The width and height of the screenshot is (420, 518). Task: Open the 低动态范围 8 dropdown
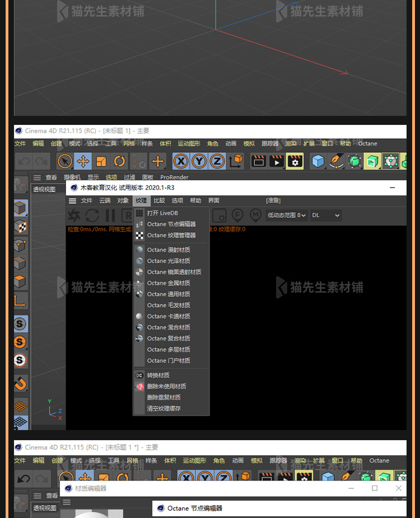click(x=287, y=215)
